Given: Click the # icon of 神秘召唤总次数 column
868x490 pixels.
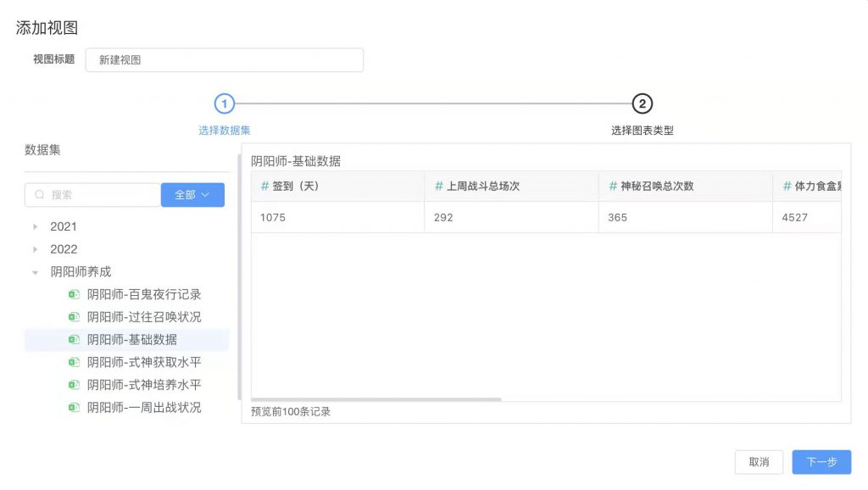Looking at the screenshot, I should 613,186.
